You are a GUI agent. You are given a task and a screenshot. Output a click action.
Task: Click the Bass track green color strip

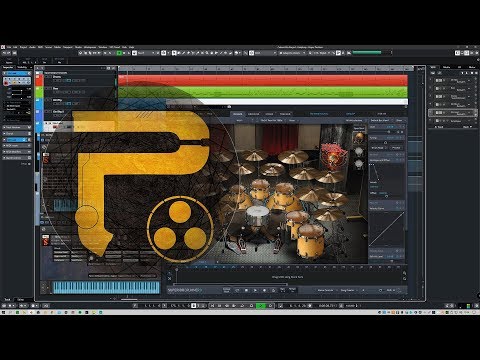point(39,92)
